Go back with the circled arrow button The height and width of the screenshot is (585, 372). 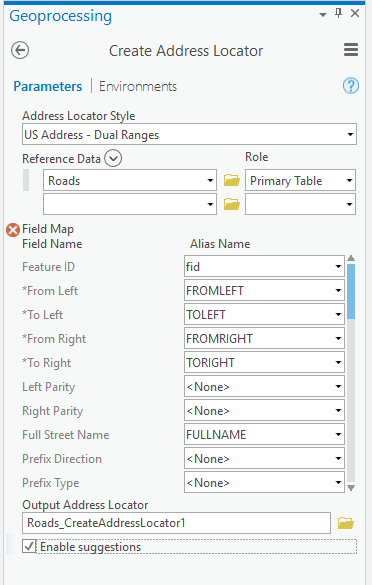click(x=20, y=50)
